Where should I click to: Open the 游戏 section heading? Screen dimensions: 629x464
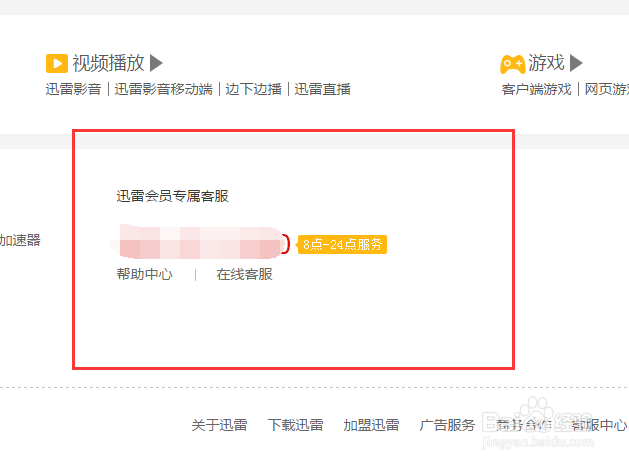[546, 63]
